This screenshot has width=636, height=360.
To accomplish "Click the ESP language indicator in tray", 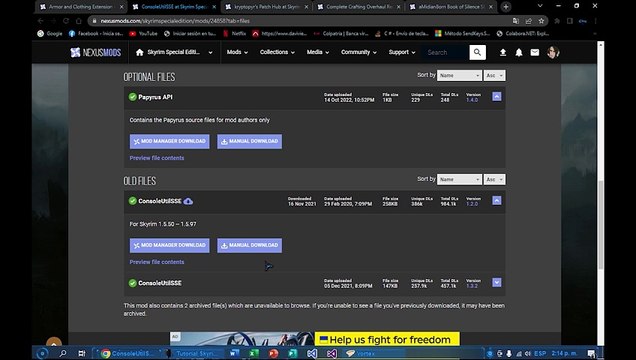I will (x=540, y=354).
